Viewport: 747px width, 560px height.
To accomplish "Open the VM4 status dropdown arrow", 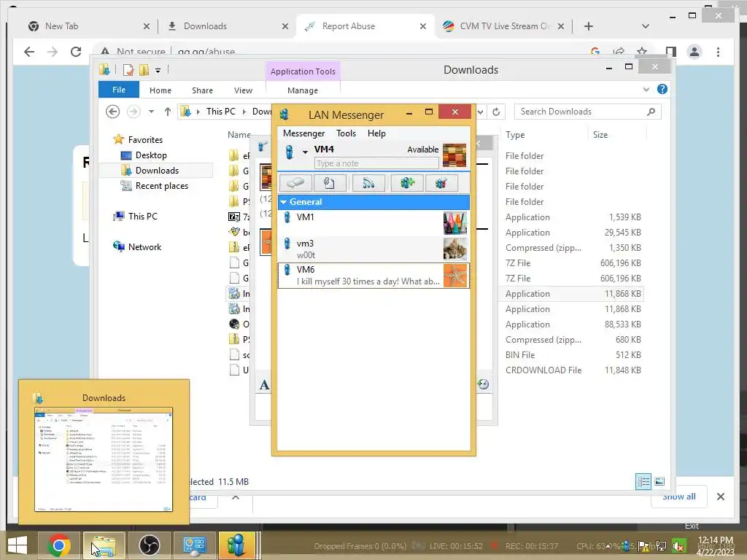I will pyautogui.click(x=305, y=152).
